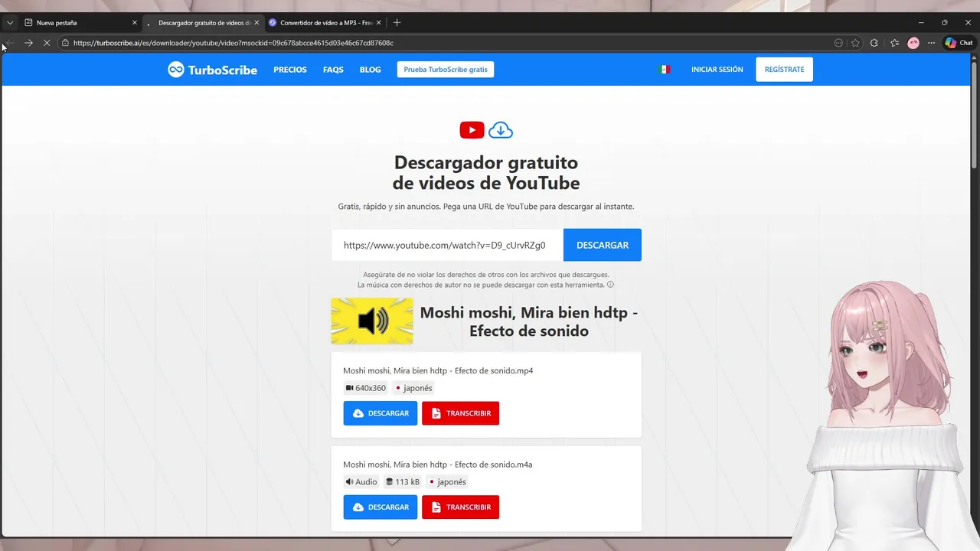The image size is (980, 551).
Task: Click the site info lock icon
Action: point(65,43)
